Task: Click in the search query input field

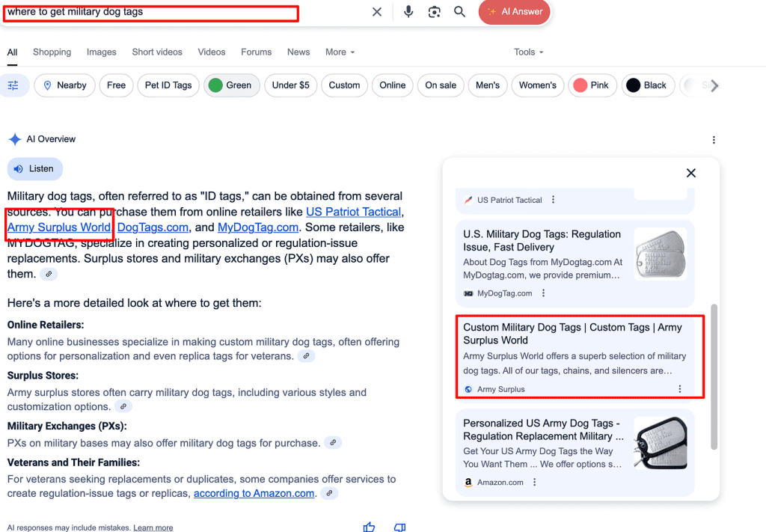Action: coord(151,13)
